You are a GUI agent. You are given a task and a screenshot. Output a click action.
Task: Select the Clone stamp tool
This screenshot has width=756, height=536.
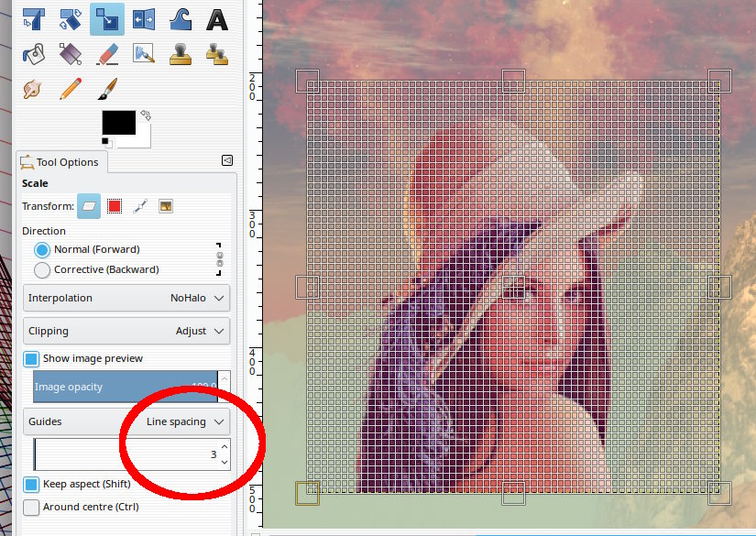tap(181, 54)
